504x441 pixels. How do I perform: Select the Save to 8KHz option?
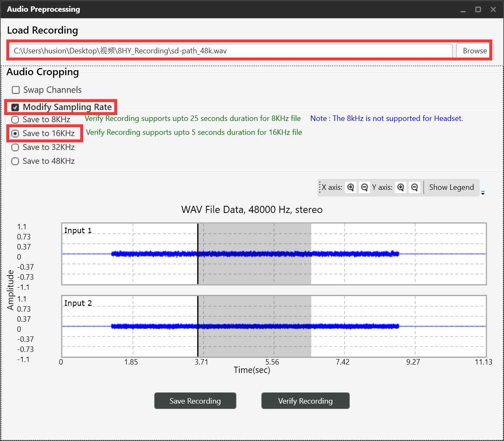(15, 119)
